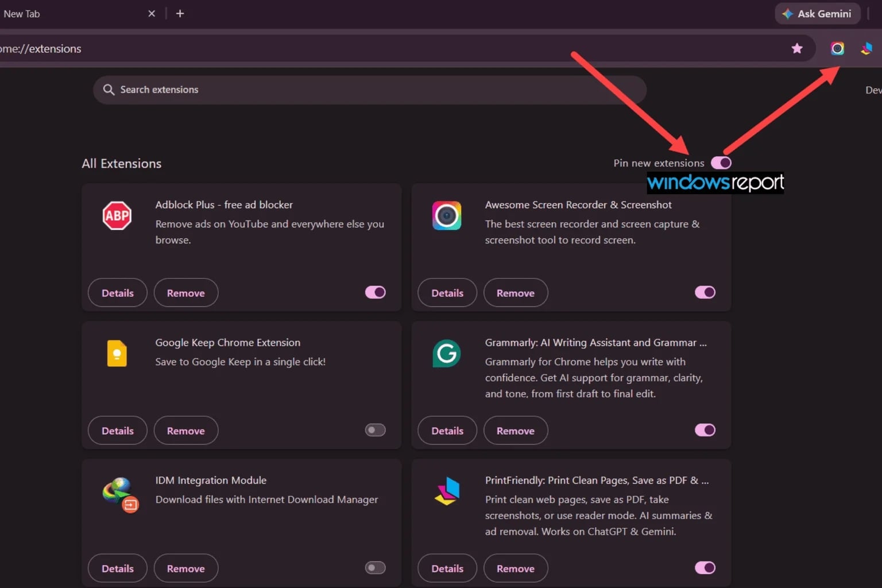Remove the Adblock Plus extension

coord(186,293)
